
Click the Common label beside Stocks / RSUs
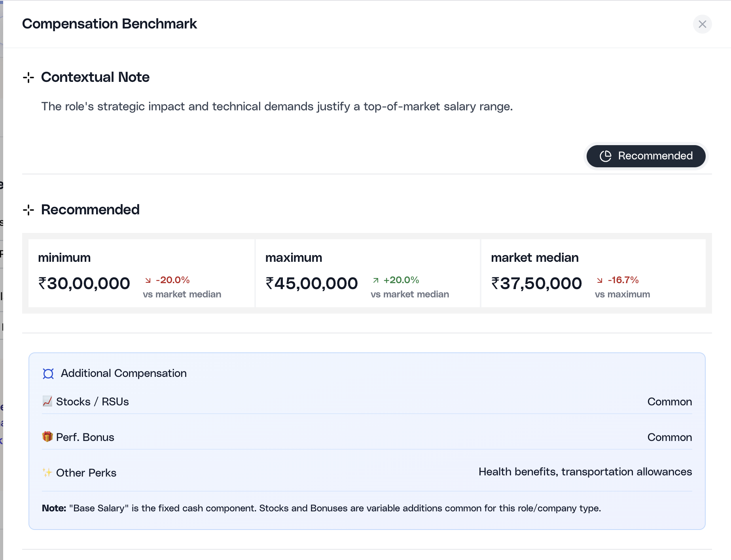tap(669, 401)
